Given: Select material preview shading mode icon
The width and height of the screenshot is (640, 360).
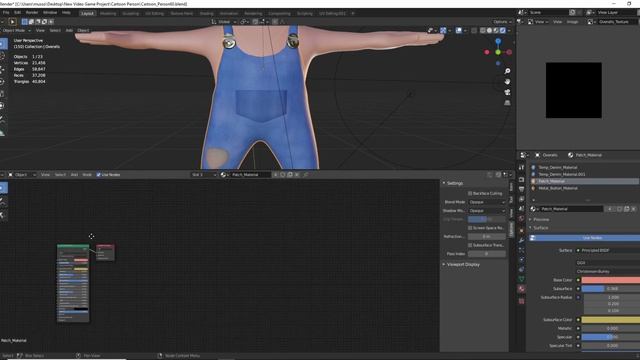Looking at the screenshot, I should click(x=496, y=30).
